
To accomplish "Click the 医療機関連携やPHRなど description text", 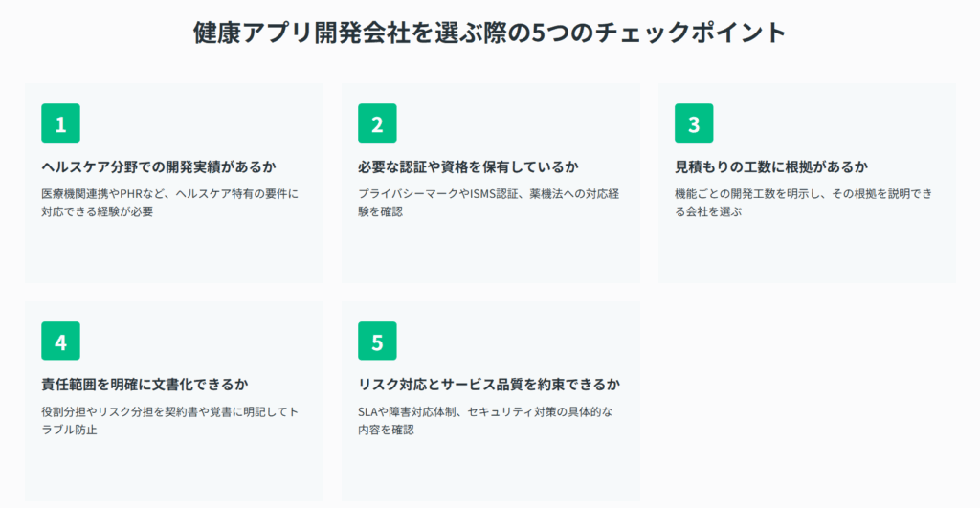I will 170,193.
